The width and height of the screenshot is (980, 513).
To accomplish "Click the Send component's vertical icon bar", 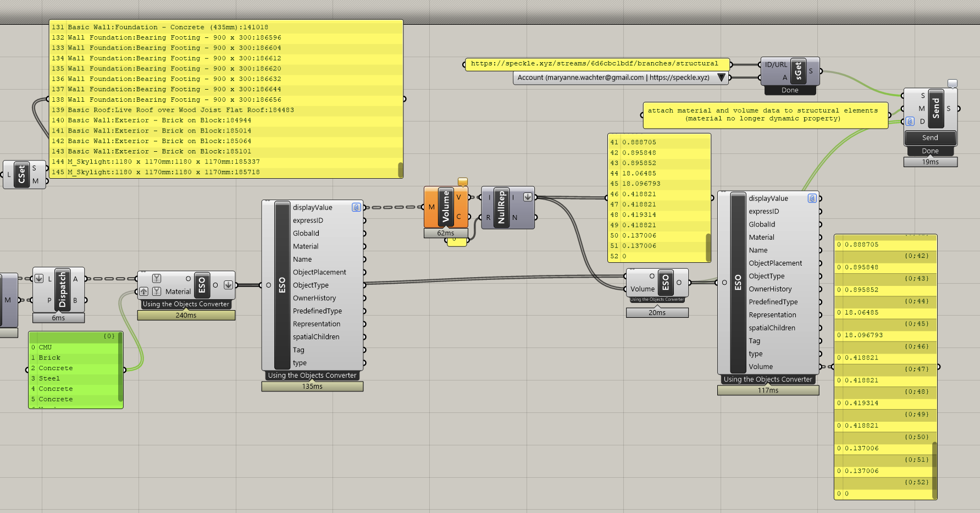I will coord(936,108).
